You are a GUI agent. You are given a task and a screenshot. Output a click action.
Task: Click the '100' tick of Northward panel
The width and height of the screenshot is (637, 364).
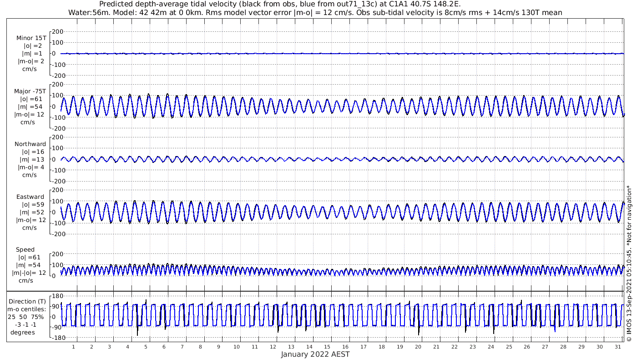(57, 148)
